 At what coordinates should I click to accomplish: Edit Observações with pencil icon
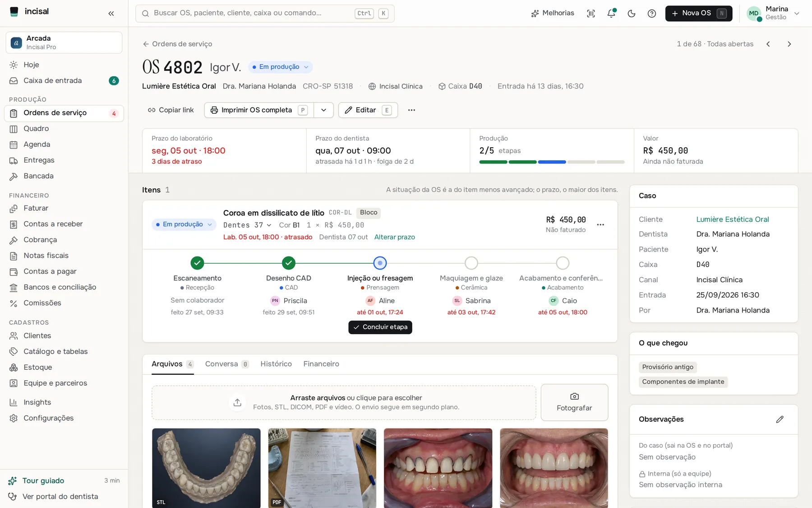pyautogui.click(x=780, y=419)
